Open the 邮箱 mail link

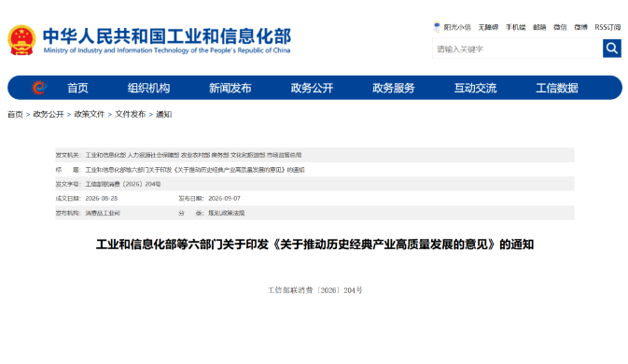[x=539, y=27]
